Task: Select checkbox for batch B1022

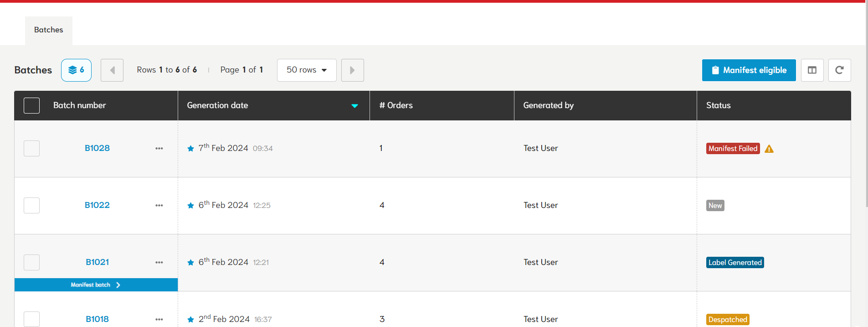Action: click(31, 205)
